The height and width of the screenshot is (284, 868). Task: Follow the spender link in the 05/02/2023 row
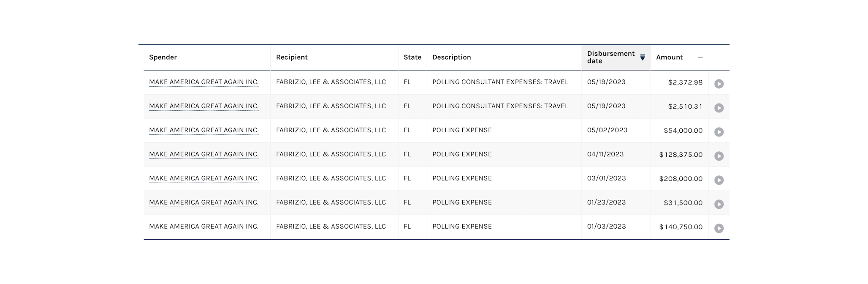pyautogui.click(x=204, y=130)
